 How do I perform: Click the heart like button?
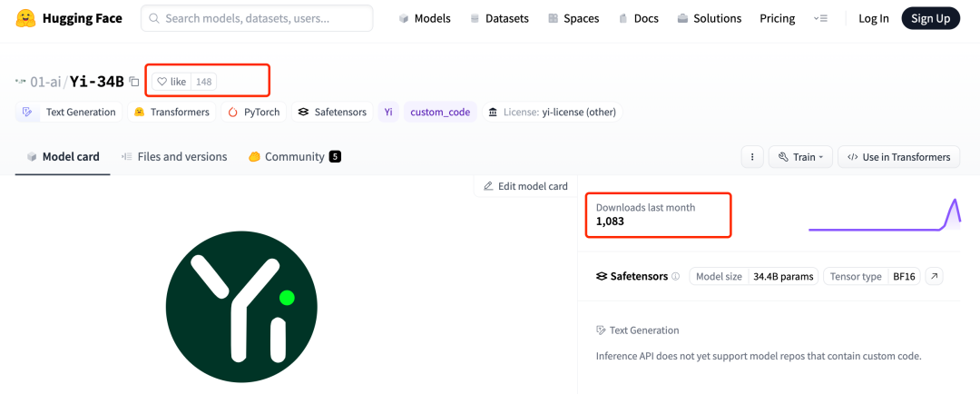(x=171, y=82)
